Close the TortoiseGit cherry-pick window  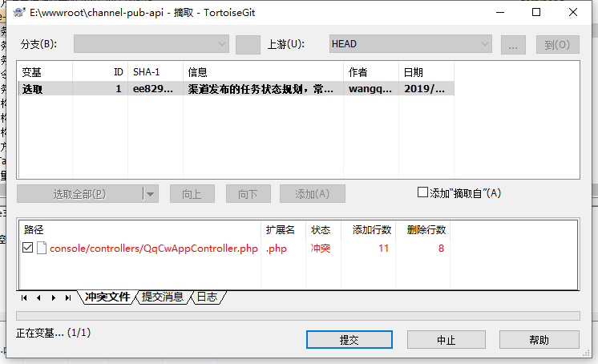573,12
